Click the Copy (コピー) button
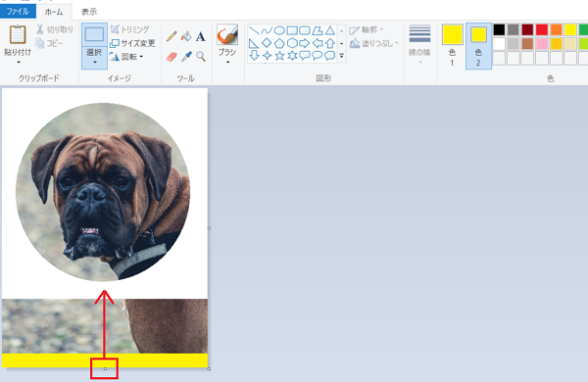The width and height of the screenshot is (588, 382). point(49,43)
